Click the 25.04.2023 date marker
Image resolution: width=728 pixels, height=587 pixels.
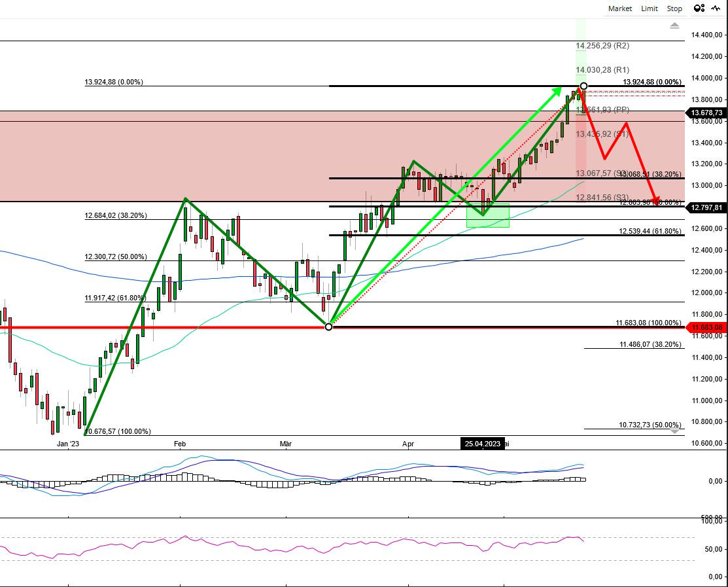pyautogui.click(x=483, y=444)
